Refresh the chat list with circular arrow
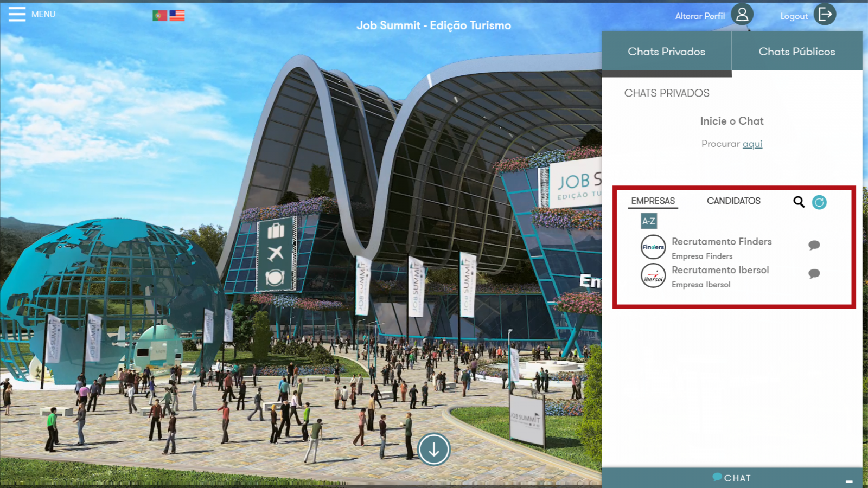The image size is (868, 488). tap(819, 202)
